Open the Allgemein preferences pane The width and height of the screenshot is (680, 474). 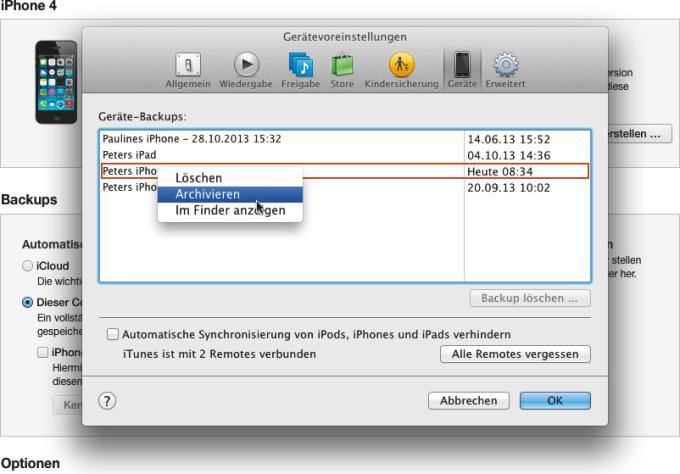pyautogui.click(x=188, y=70)
